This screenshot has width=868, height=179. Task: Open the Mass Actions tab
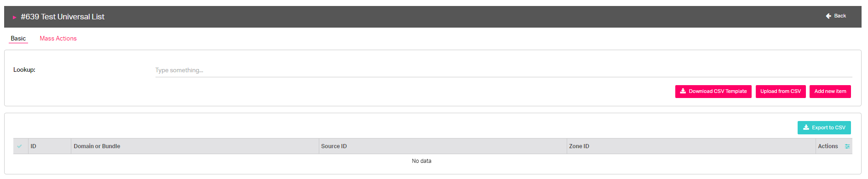tap(58, 38)
